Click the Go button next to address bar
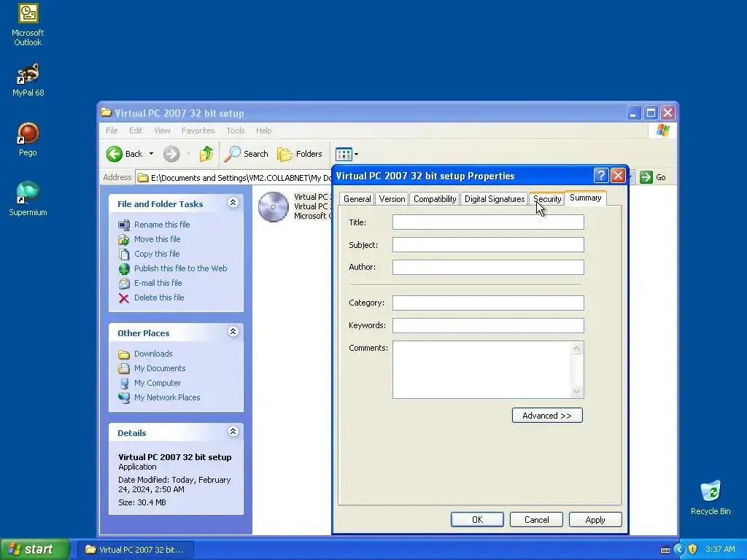747x560 pixels. [653, 177]
